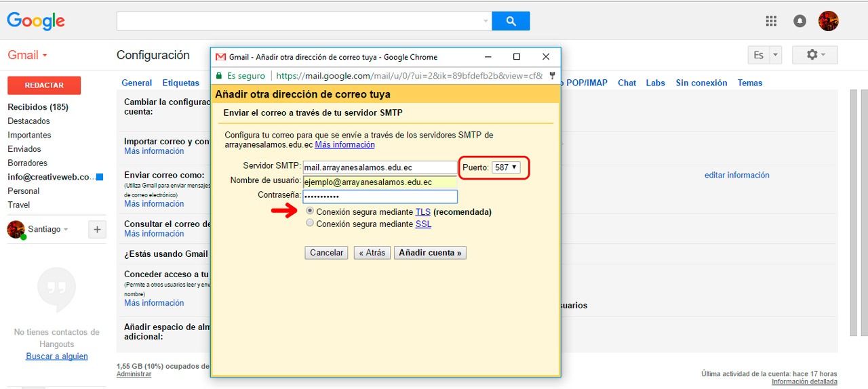Expand Santiago status dropdown
868x389 pixels.
point(66,230)
